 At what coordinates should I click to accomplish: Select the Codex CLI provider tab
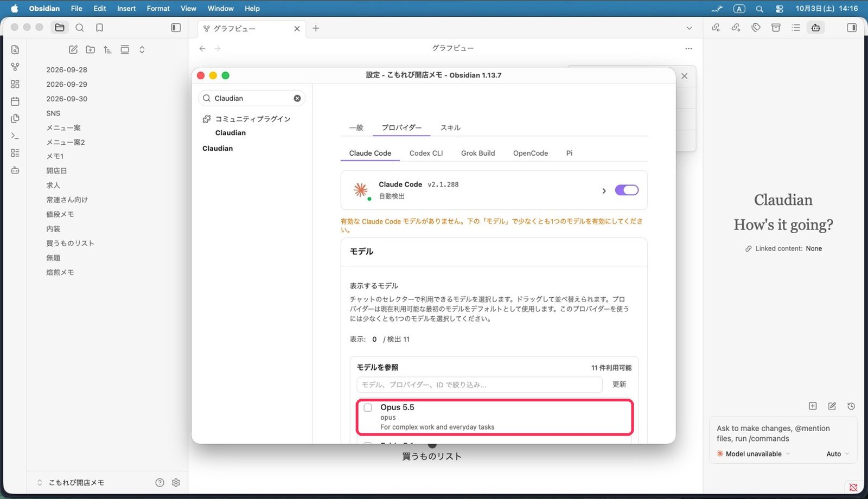[426, 153]
